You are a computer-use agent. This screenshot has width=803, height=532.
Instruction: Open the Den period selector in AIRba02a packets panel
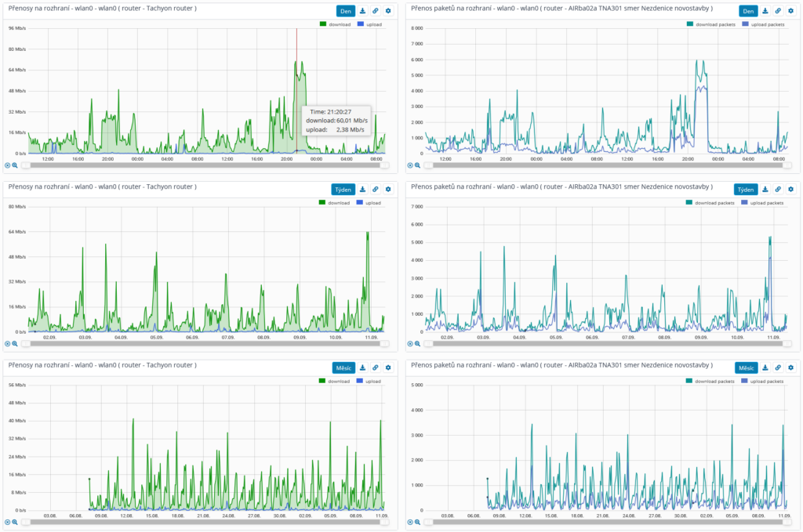pyautogui.click(x=748, y=11)
